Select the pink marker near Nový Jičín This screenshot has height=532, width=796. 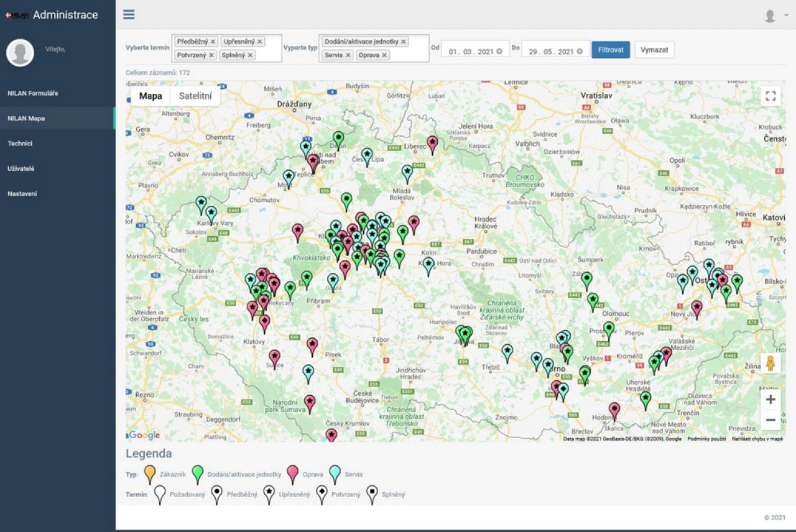[696, 309]
